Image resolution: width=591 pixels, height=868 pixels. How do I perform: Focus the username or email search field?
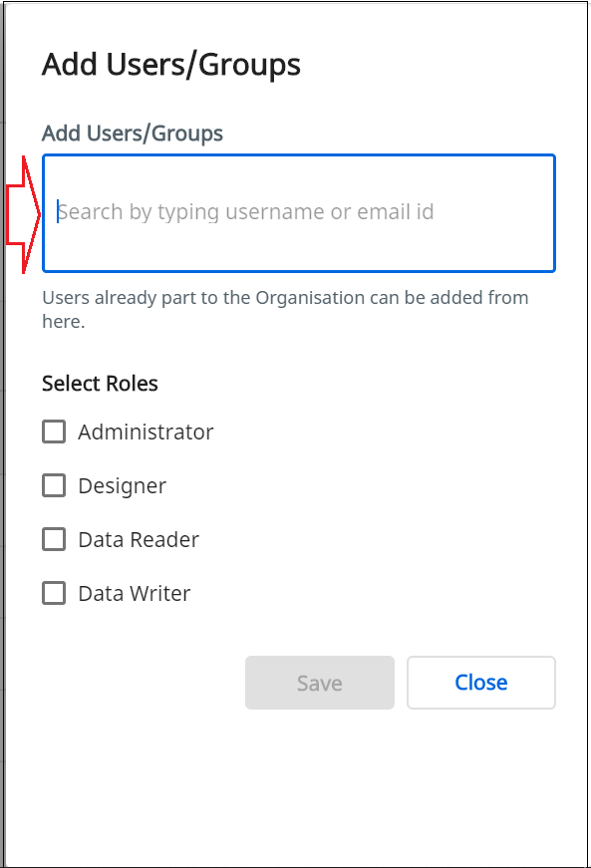click(299, 213)
